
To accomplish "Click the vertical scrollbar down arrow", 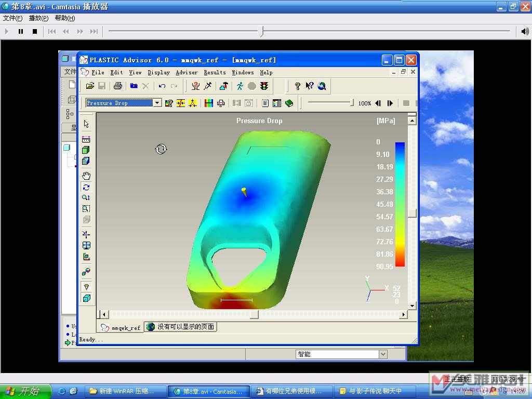I will coord(412,305).
